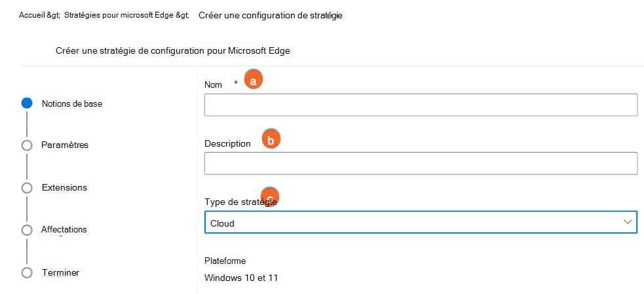Click the Paramètres step circle indicator
The width and height of the screenshot is (644, 294).
[x=27, y=145]
